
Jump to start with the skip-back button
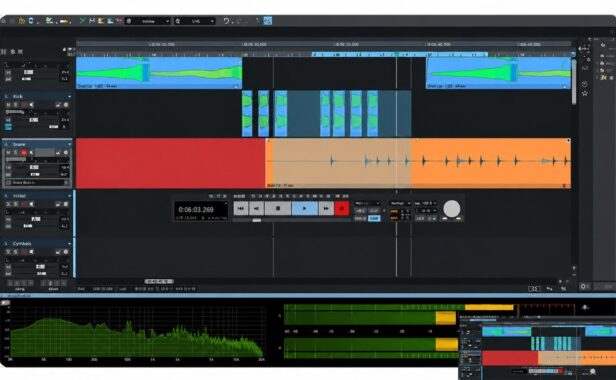click(241, 208)
